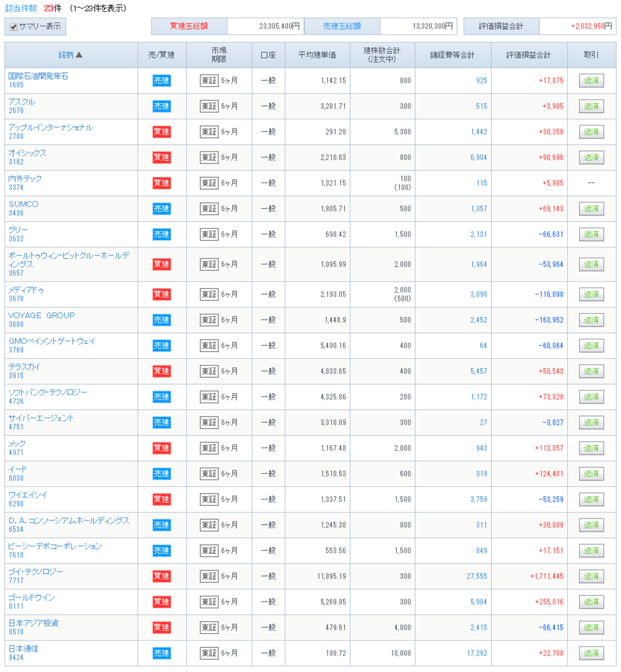Click 東証 market badge in アスクル row
The height and width of the screenshot is (672, 621).
(x=209, y=106)
